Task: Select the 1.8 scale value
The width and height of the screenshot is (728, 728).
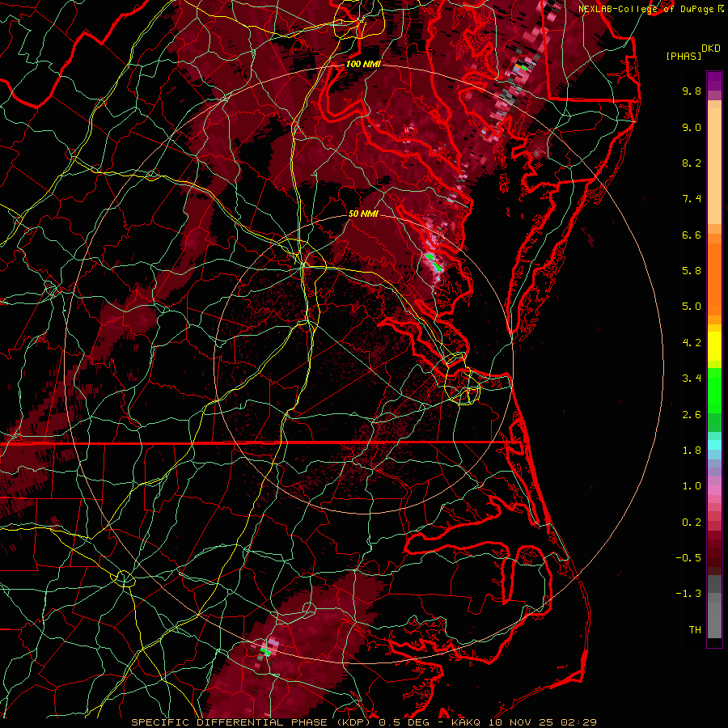Action: coord(692,451)
